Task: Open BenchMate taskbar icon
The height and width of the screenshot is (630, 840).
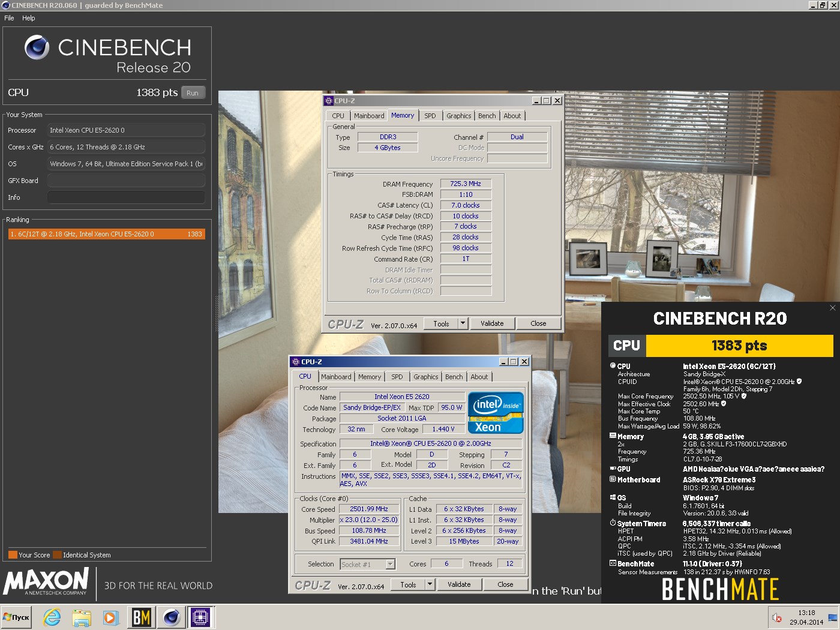Action: pos(142,617)
